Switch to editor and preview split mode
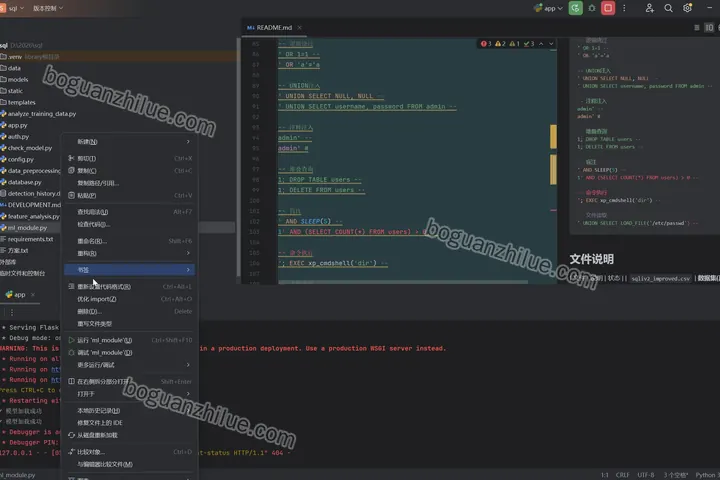This screenshot has height=480, width=720. coord(709,28)
